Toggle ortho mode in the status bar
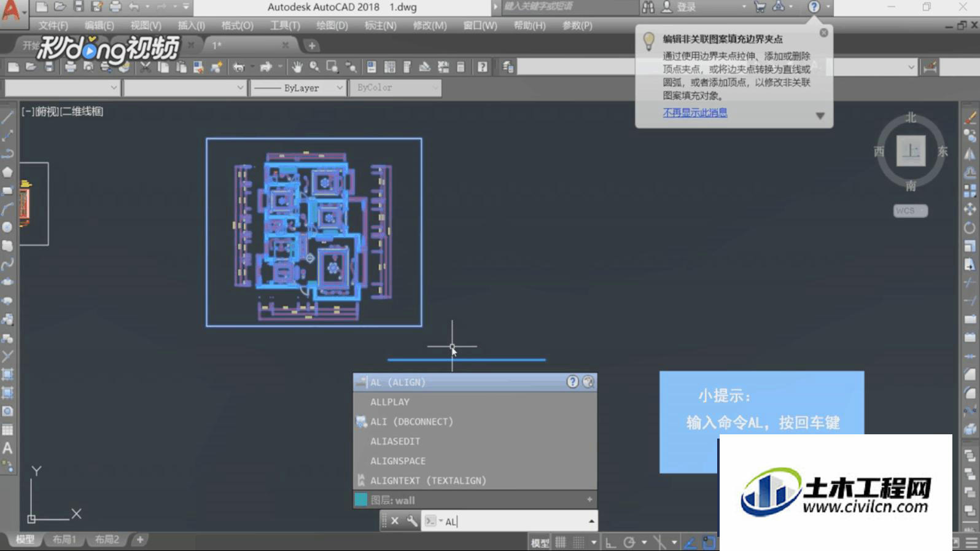Viewport: 980px width, 551px height. [610, 542]
